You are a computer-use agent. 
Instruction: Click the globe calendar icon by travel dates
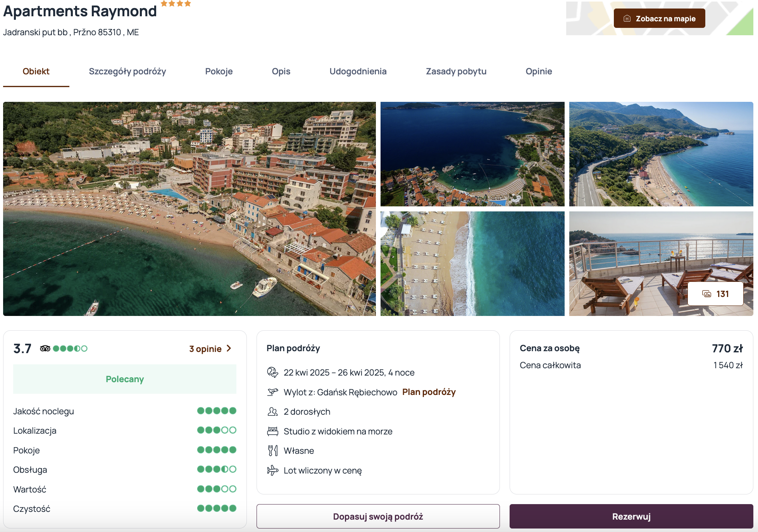click(x=273, y=372)
